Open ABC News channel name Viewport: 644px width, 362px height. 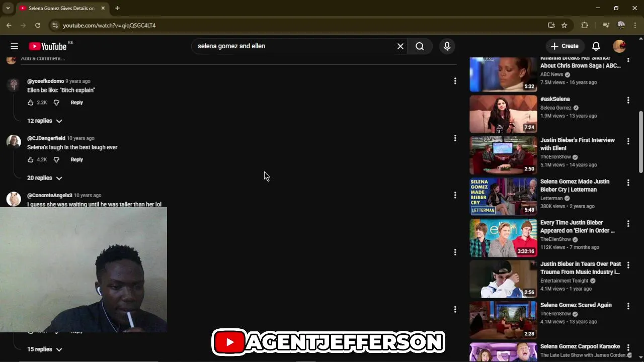point(551,74)
